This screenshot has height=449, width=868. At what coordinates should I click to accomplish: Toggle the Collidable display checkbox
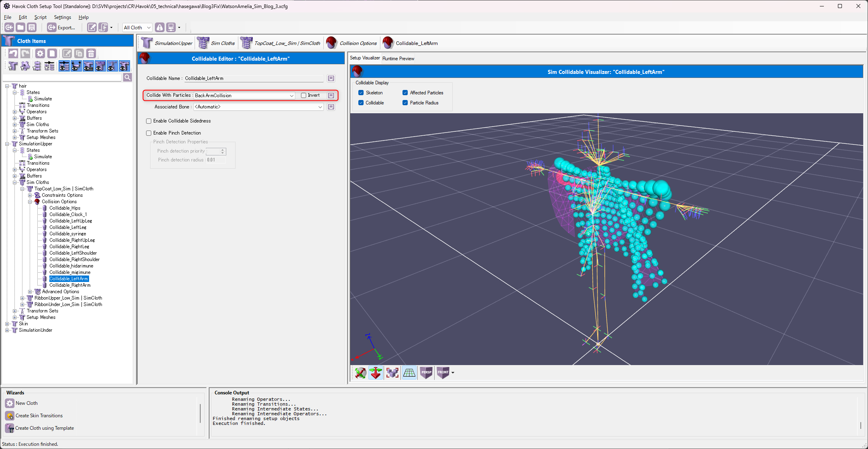pyautogui.click(x=361, y=103)
